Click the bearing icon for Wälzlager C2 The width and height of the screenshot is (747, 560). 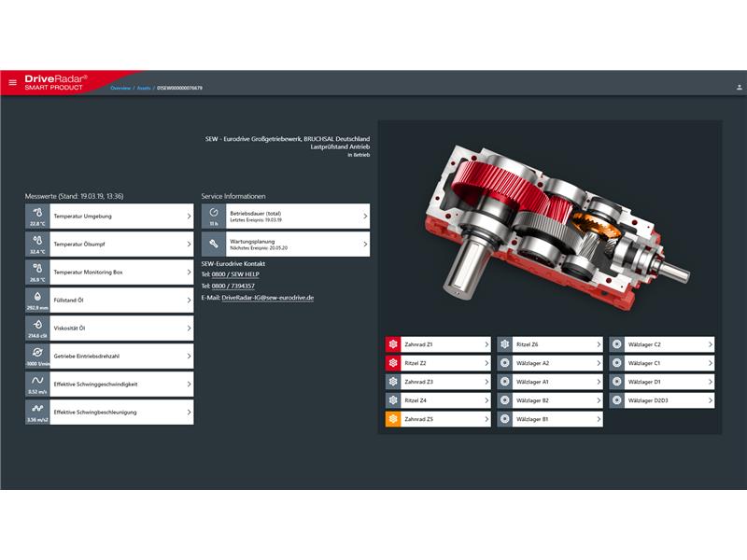point(617,344)
